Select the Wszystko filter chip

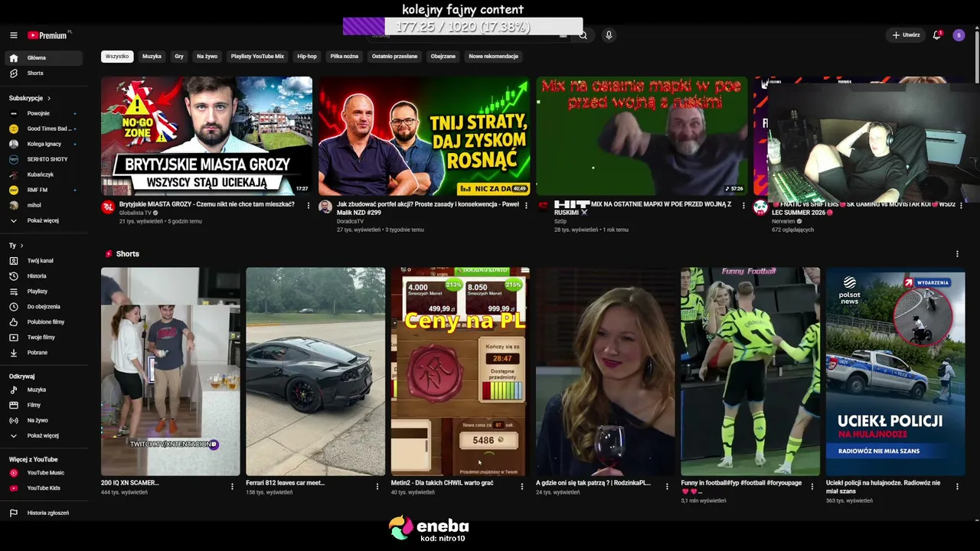[x=117, y=57]
